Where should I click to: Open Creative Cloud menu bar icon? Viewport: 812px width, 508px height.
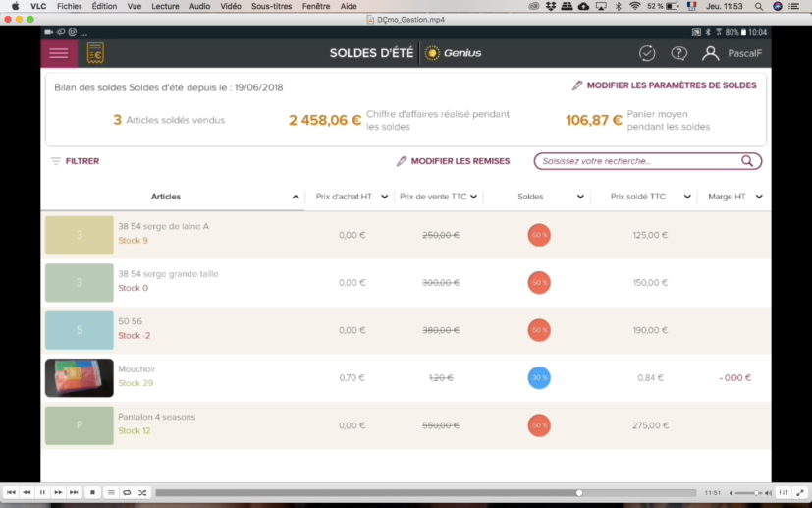pyautogui.click(x=534, y=6)
